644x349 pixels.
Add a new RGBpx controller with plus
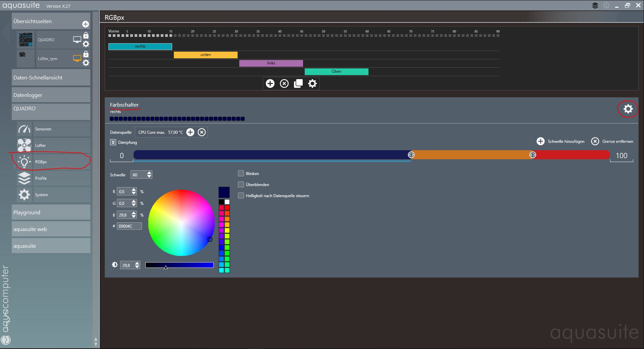tap(270, 83)
